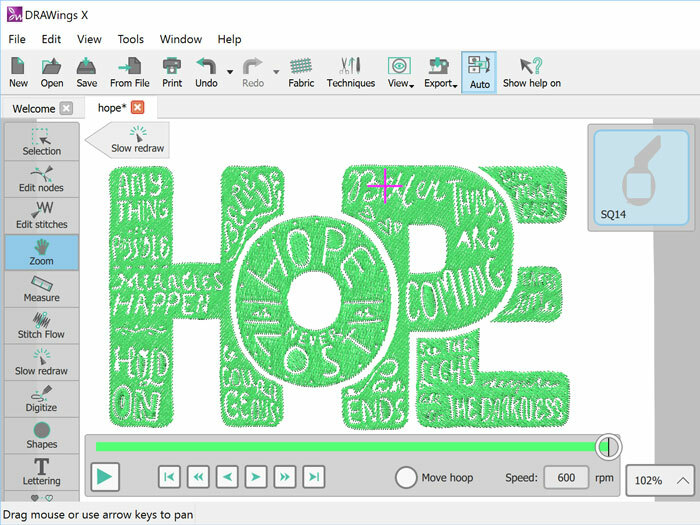
Task: Jump to the last stitch
Action: coord(314,477)
